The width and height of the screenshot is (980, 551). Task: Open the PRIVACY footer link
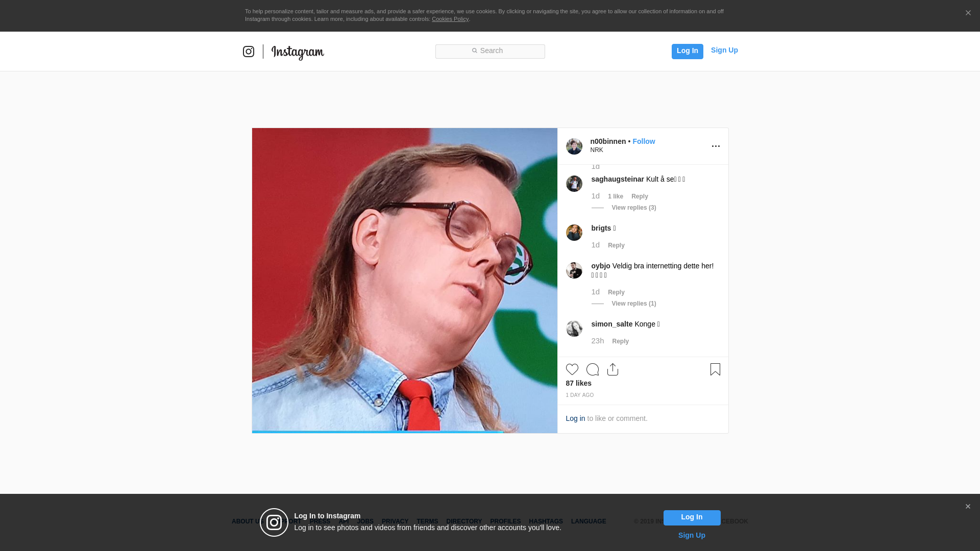(395, 521)
